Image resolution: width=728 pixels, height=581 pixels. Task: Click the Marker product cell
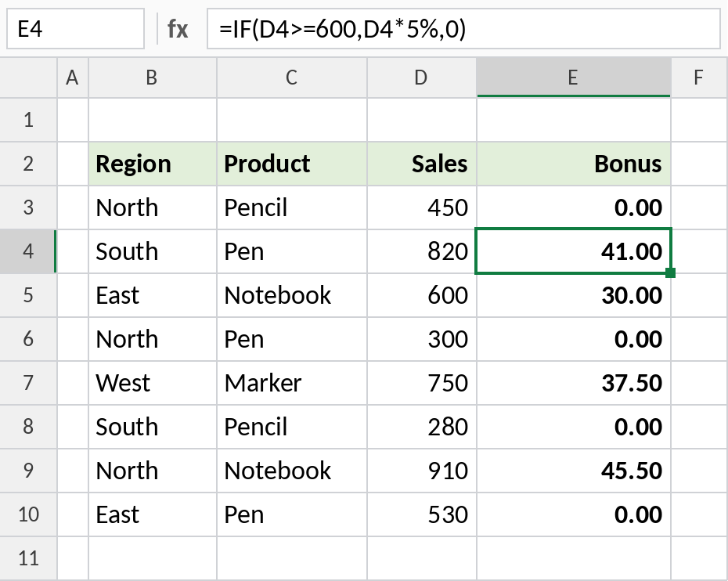291,383
